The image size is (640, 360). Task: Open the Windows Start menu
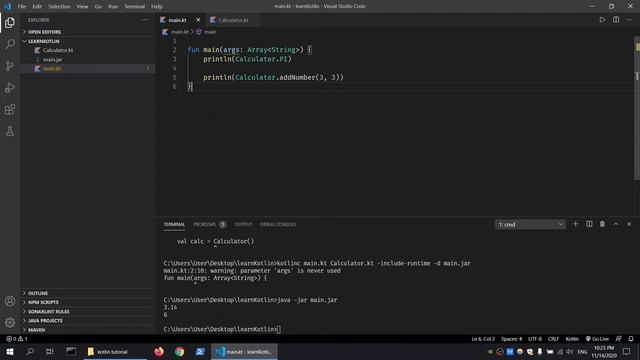click(10, 351)
